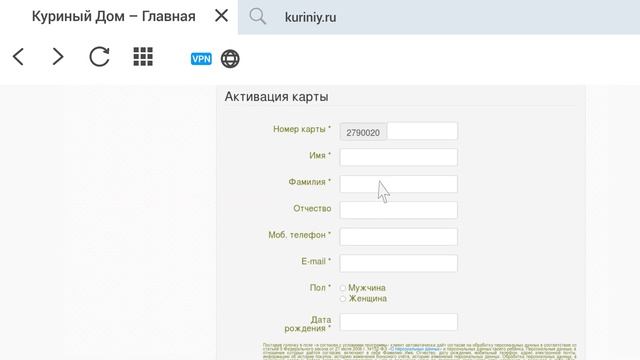Click the Номер карты label
640x360 pixels.
click(302, 129)
